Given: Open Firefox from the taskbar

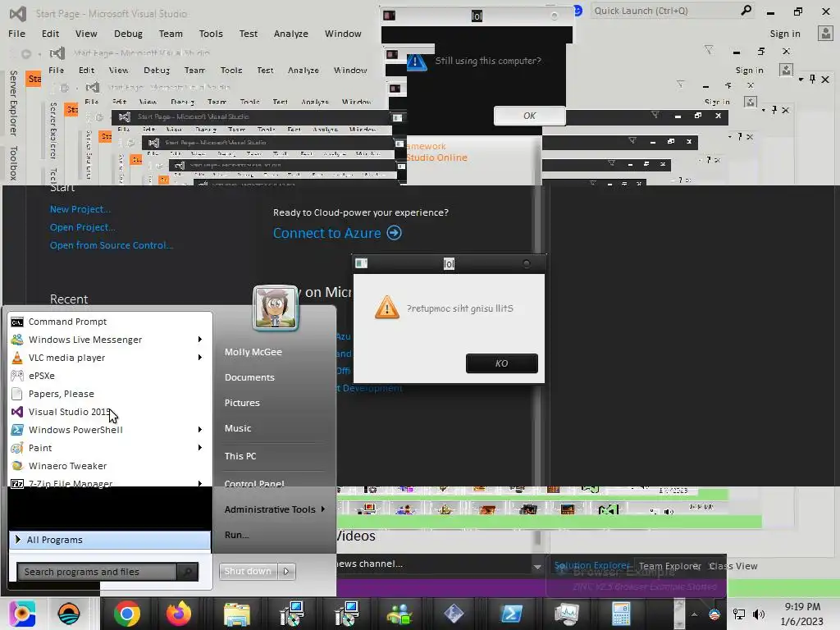Looking at the screenshot, I should point(179,614).
